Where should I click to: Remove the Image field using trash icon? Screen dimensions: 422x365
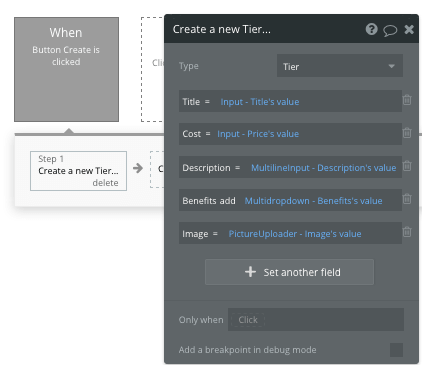tap(407, 232)
